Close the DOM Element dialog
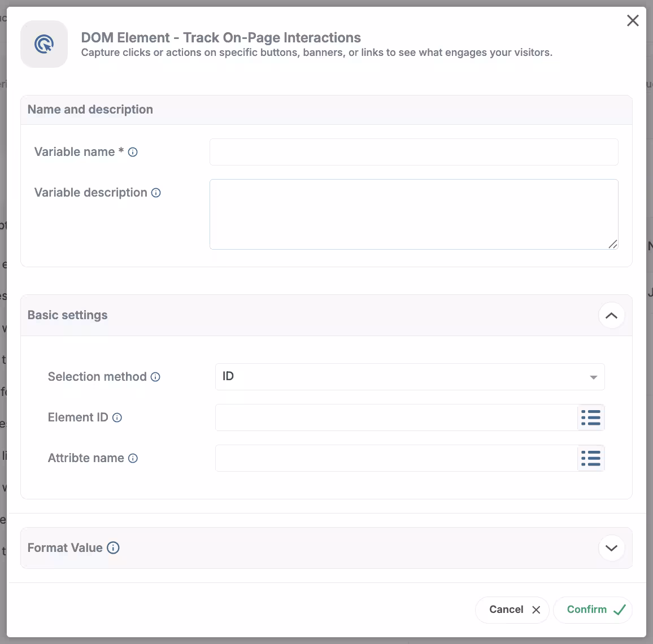The width and height of the screenshot is (653, 644). [x=633, y=21]
